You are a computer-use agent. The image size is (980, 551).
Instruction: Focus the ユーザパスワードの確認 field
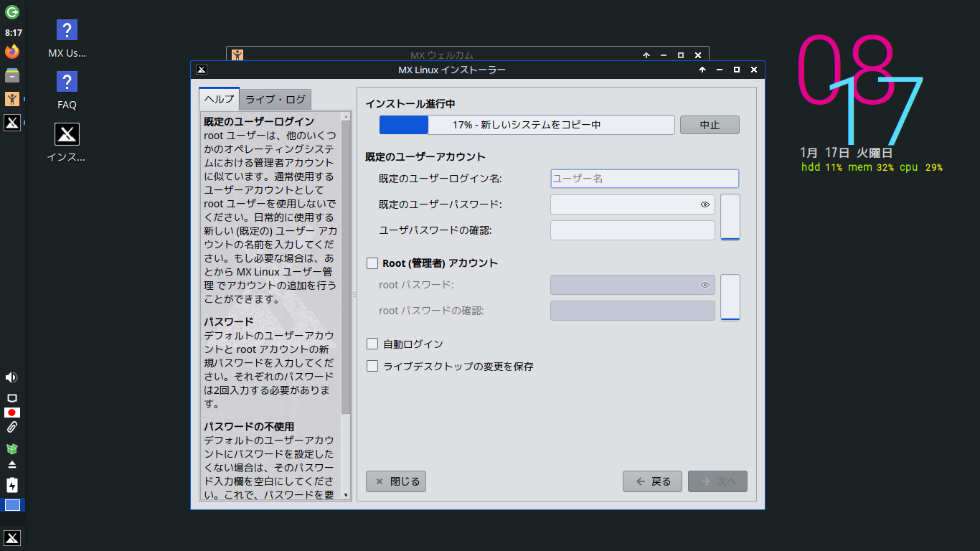(633, 230)
